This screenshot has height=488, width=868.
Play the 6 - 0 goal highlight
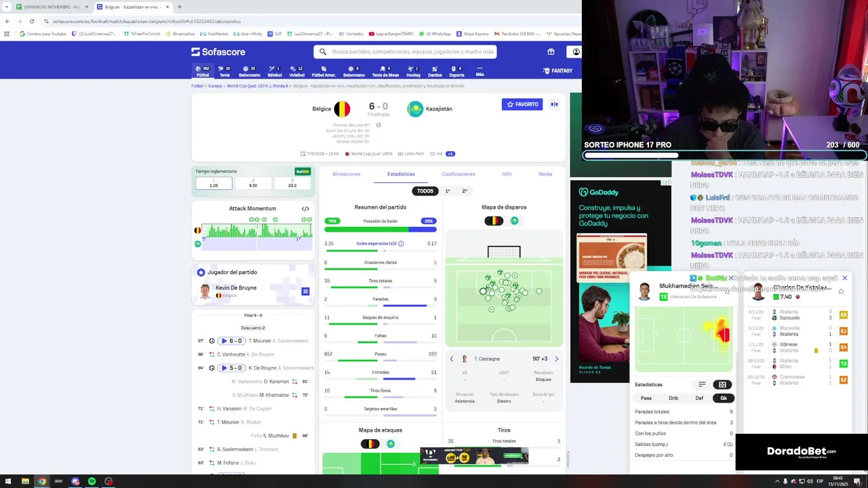(x=231, y=341)
